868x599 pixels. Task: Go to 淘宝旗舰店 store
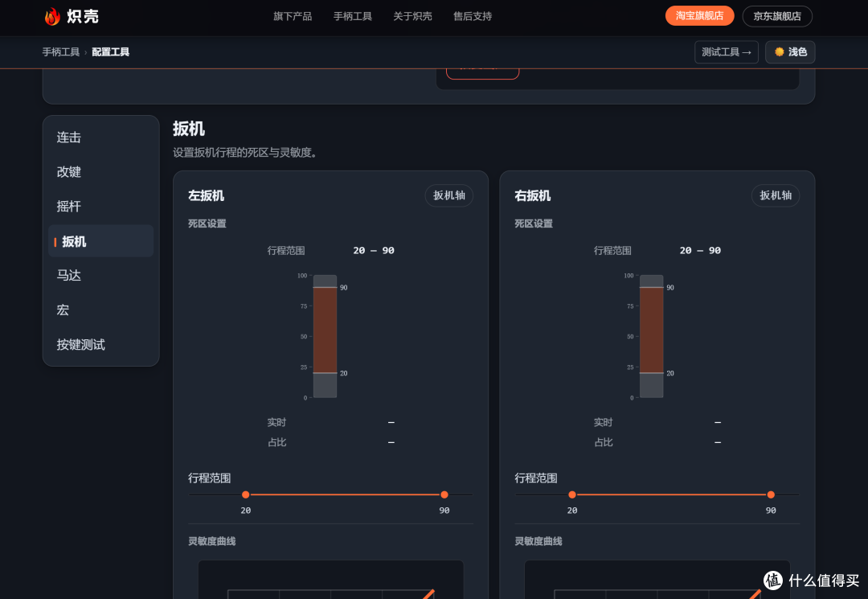[699, 16]
